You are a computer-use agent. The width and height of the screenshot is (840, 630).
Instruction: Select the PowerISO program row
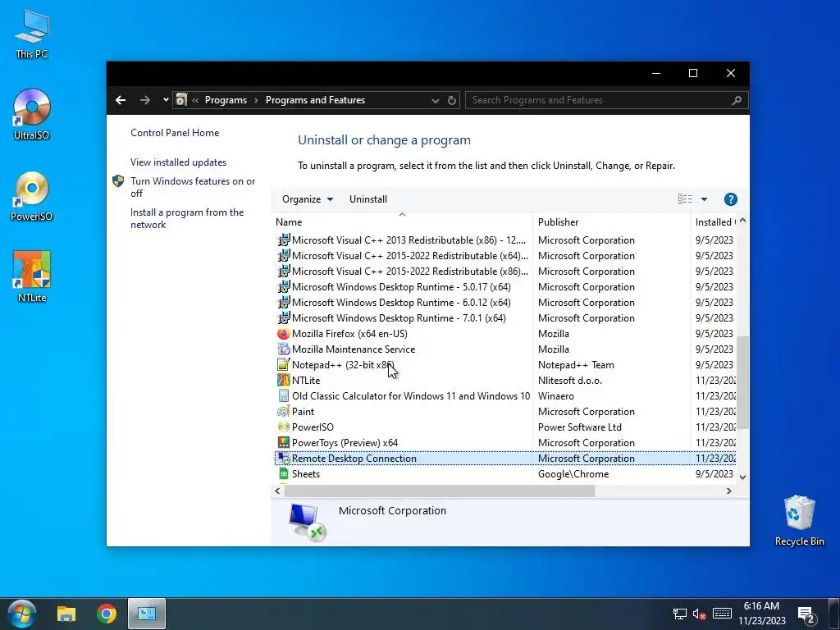tap(505, 427)
